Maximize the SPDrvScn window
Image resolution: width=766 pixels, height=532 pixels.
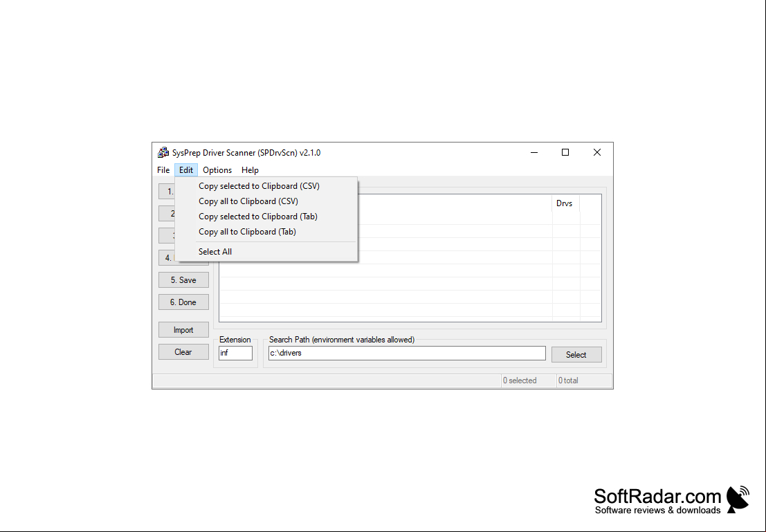pyautogui.click(x=565, y=152)
